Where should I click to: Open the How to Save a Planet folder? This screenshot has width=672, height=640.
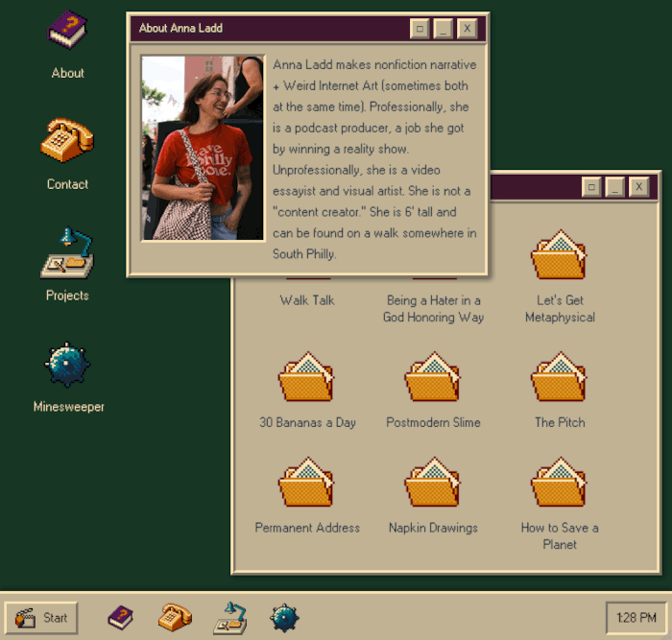pos(560,482)
